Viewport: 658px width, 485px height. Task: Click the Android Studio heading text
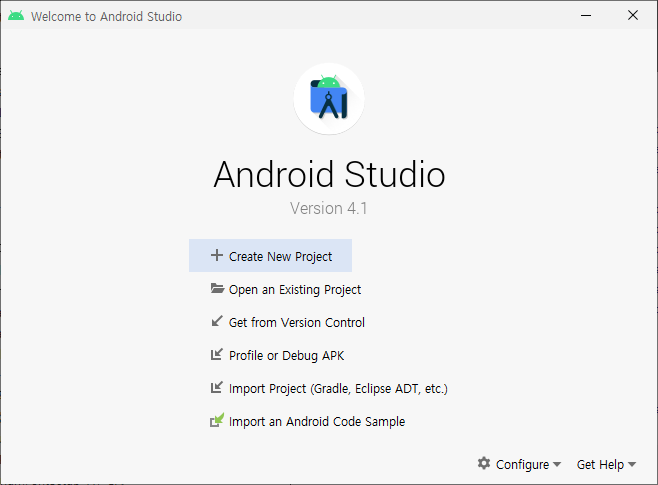pyautogui.click(x=329, y=174)
